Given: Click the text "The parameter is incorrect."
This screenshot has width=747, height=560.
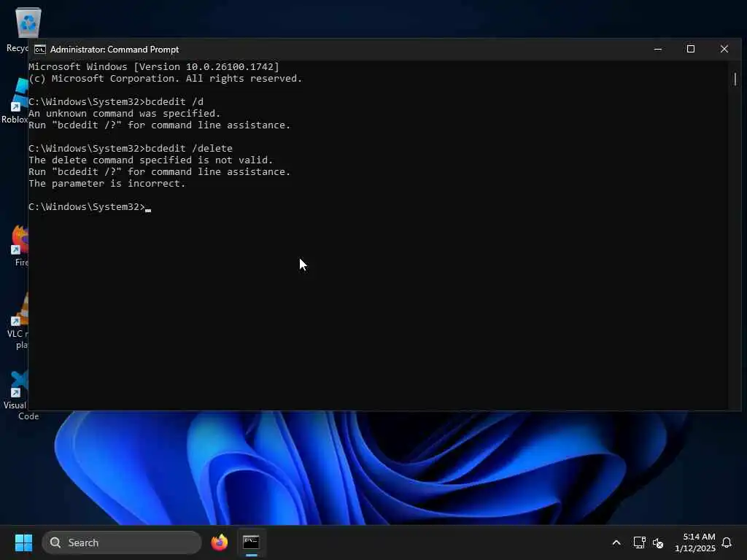Looking at the screenshot, I should click(107, 183).
